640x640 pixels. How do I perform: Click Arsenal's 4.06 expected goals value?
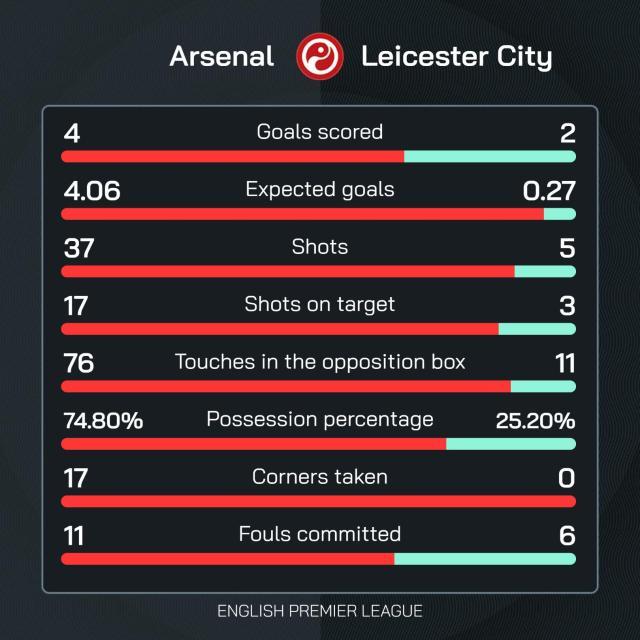coord(91,190)
